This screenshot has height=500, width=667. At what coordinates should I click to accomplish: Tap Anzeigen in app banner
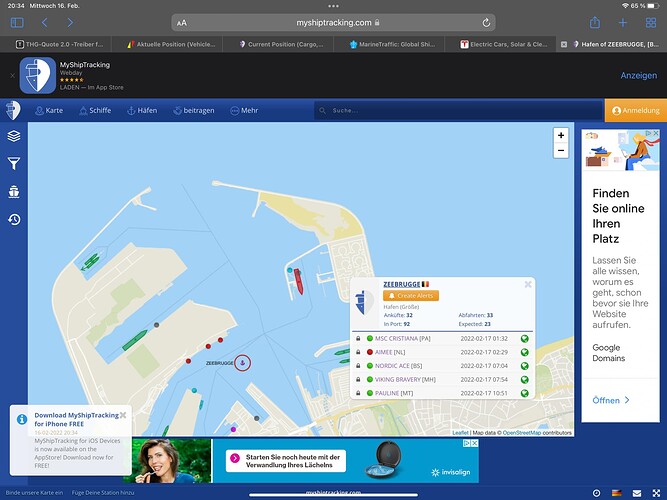pos(638,75)
